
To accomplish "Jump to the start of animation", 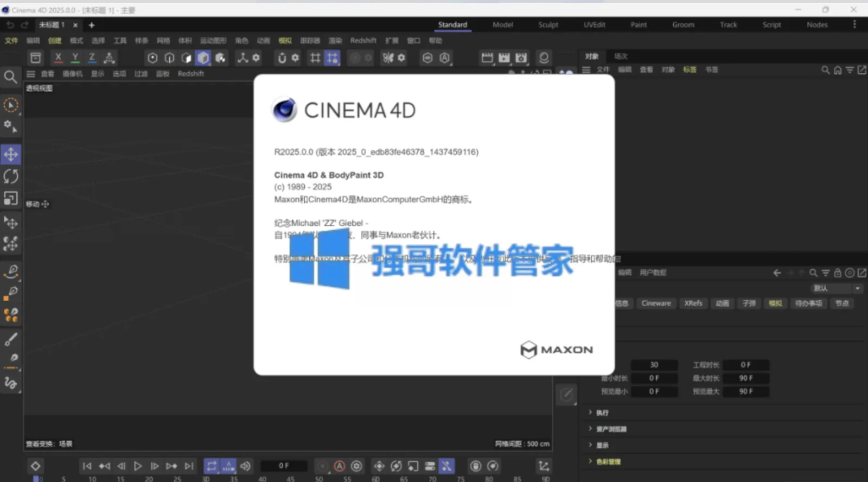I will coord(87,466).
